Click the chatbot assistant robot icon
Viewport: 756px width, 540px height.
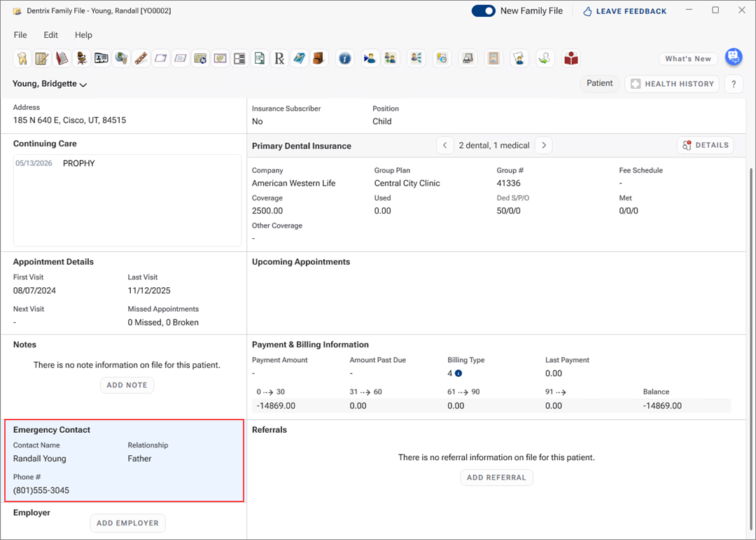pos(733,57)
